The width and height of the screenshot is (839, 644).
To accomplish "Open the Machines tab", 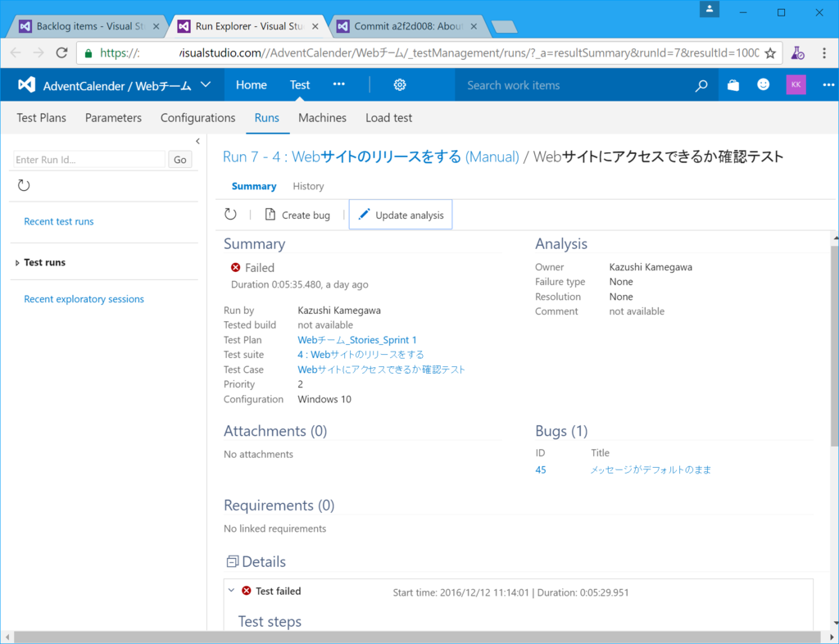I will pyautogui.click(x=322, y=118).
